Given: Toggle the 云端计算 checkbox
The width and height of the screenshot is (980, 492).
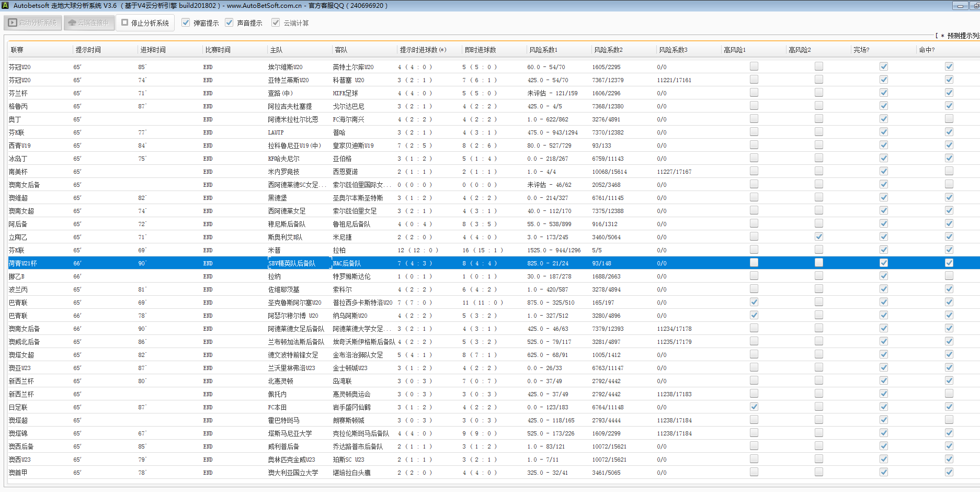Looking at the screenshot, I should (x=276, y=23).
